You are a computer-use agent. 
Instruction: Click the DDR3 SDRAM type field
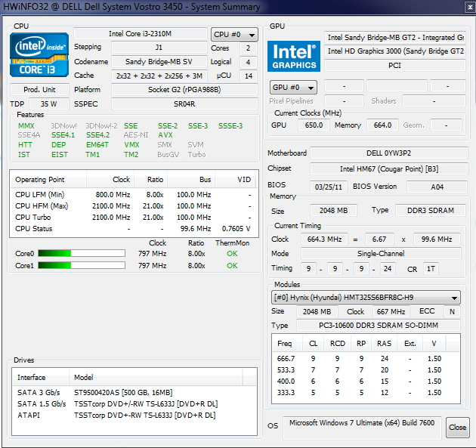pyautogui.click(x=431, y=210)
